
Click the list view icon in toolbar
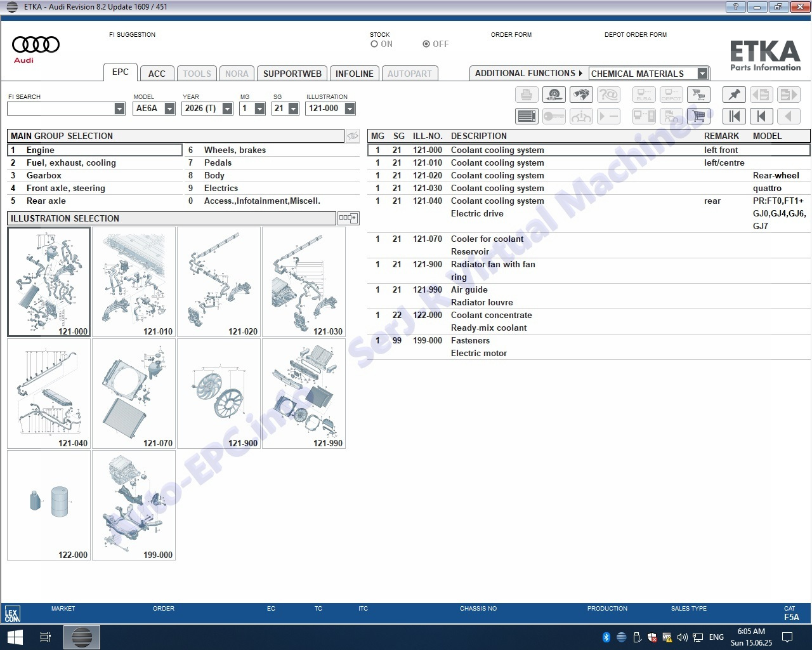pyautogui.click(x=527, y=116)
